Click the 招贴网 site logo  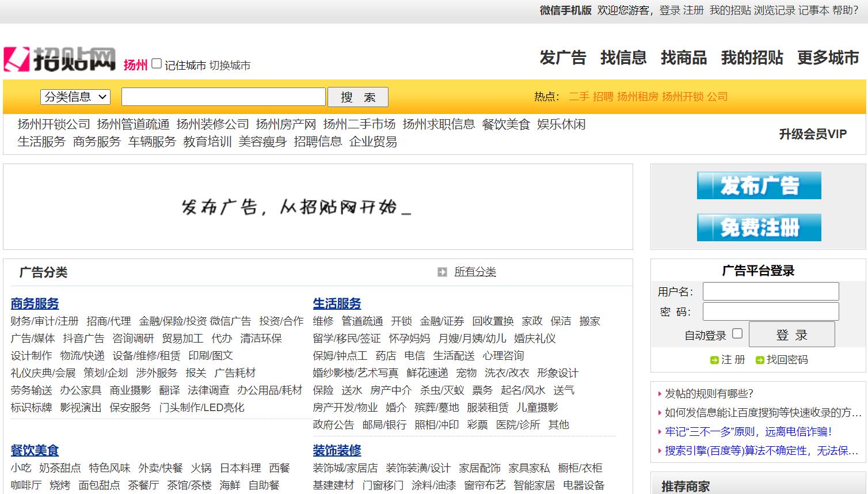tap(60, 59)
